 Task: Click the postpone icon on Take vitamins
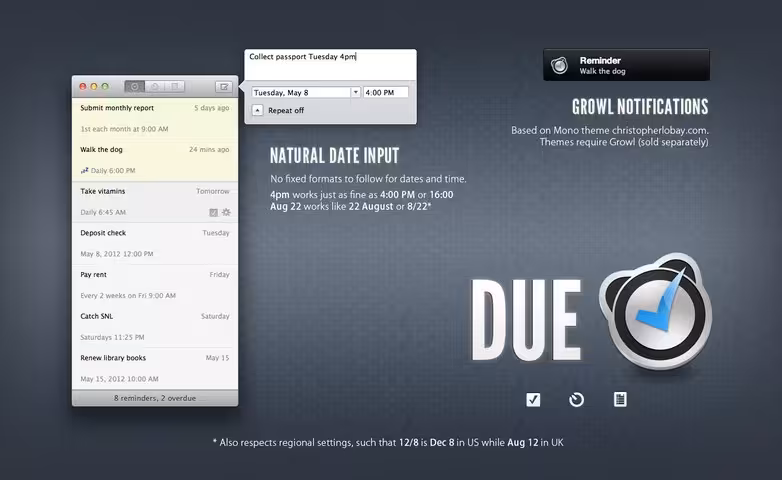coord(226,212)
